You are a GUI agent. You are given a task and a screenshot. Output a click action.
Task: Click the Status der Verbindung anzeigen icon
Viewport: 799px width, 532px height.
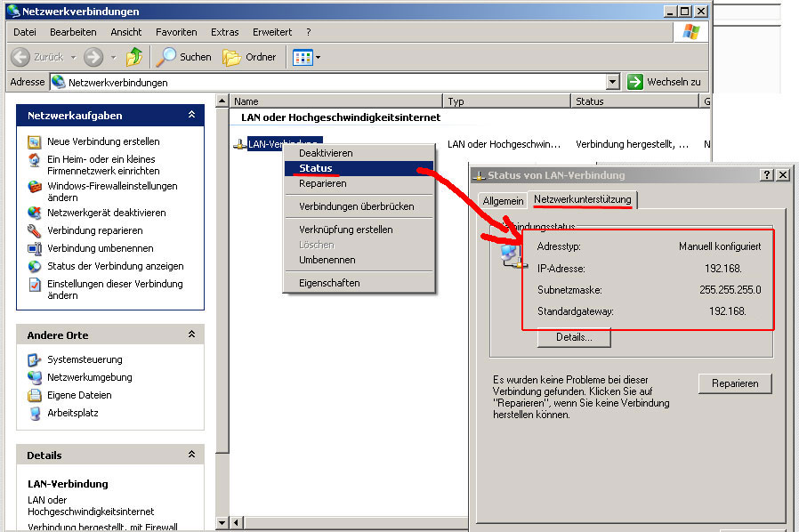pyautogui.click(x=34, y=266)
